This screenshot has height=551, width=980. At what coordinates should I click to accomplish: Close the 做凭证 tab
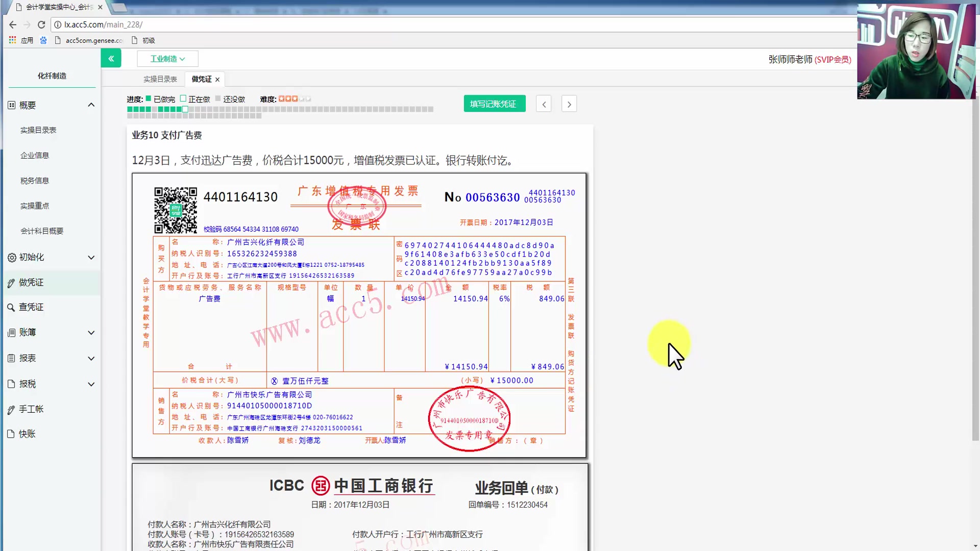coord(217,80)
